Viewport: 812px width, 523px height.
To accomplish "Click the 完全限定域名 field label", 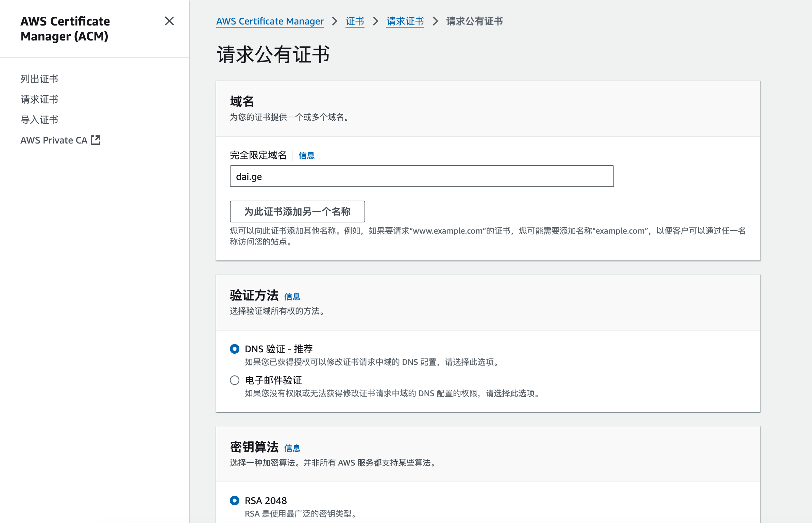I will (258, 155).
